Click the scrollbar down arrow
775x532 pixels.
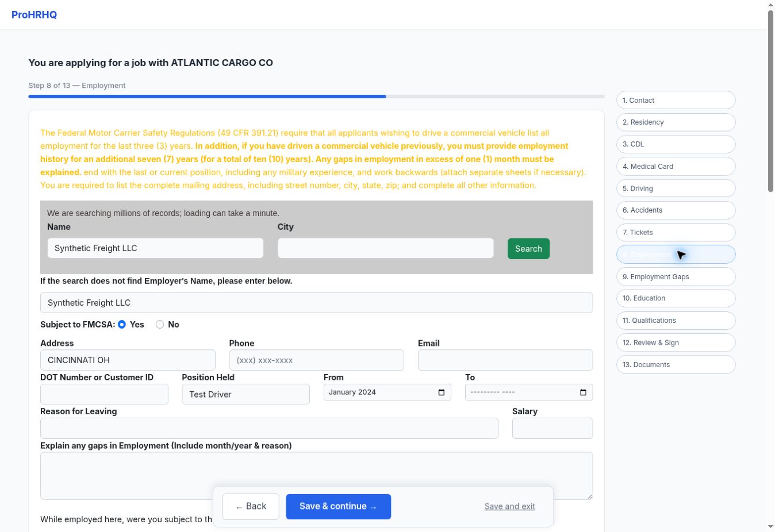point(770,527)
